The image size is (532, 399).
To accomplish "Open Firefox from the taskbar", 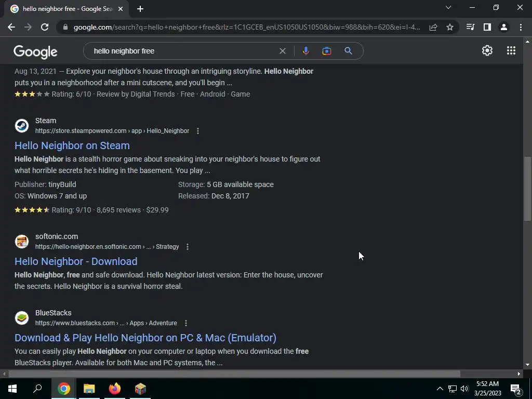I will pyautogui.click(x=115, y=389).
